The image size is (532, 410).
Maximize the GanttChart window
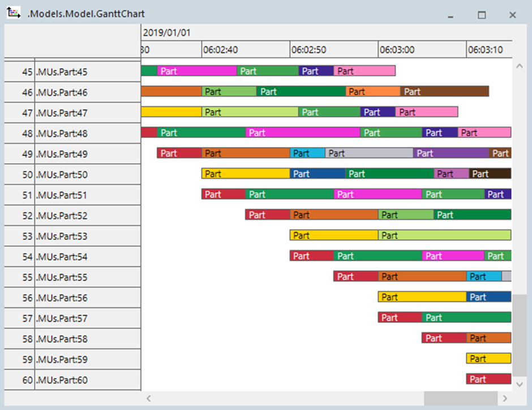tap(482, 15)
